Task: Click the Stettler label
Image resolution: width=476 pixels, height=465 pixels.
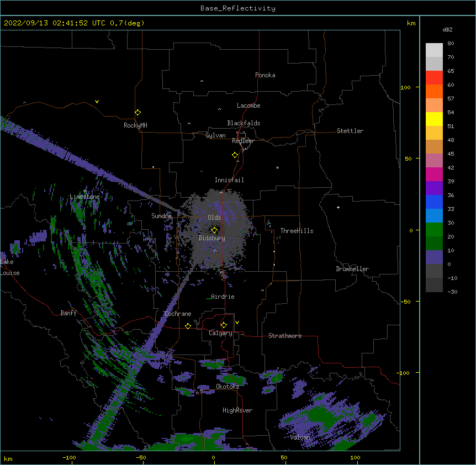Action: tap(350, 131)
